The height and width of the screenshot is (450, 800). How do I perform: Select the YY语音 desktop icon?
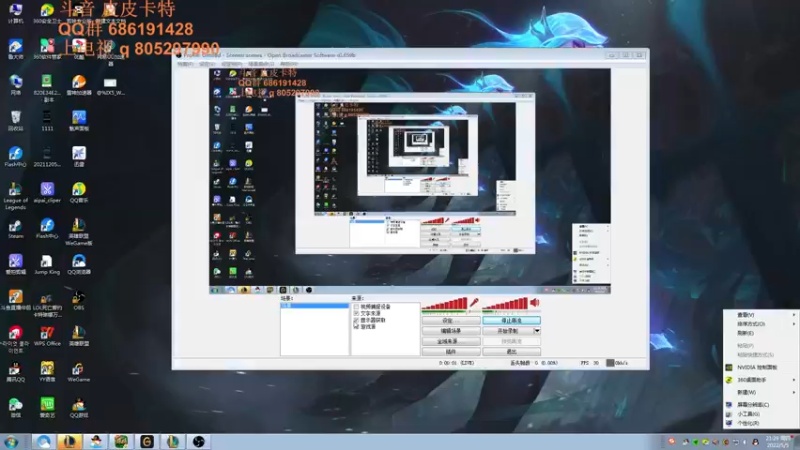coord(47,372)
